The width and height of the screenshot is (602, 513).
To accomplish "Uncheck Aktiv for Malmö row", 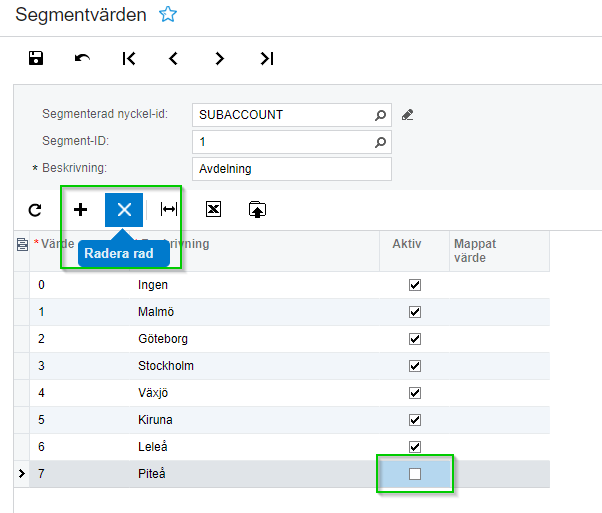I will pyautogui.click(x=415, y=312).
